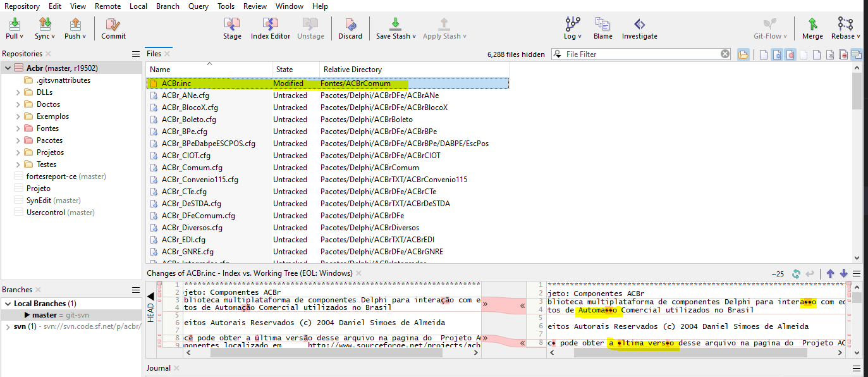Focus the File Filter input field
868x377 pixels.
point(642,54)
